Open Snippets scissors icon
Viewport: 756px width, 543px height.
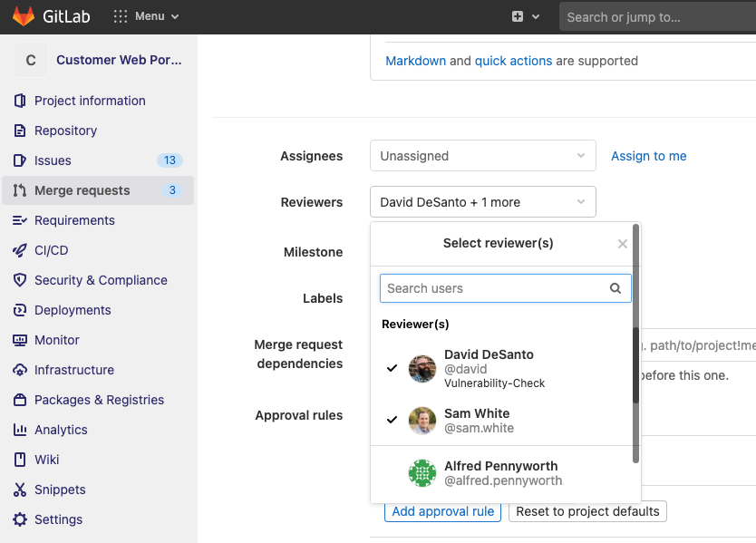(x=20, y=490)
